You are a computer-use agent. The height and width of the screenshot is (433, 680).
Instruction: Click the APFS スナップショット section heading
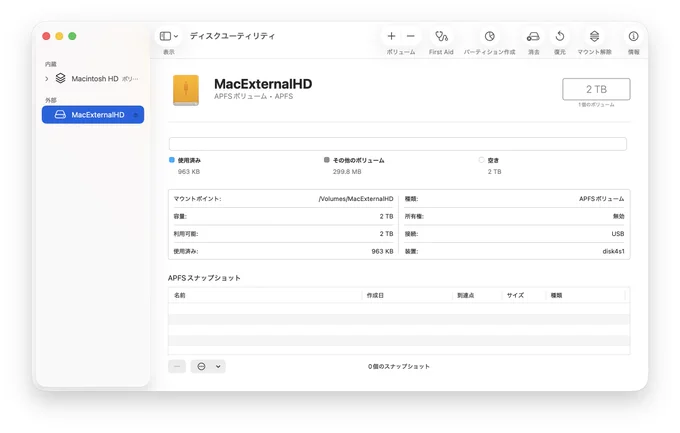coord(204,278)
